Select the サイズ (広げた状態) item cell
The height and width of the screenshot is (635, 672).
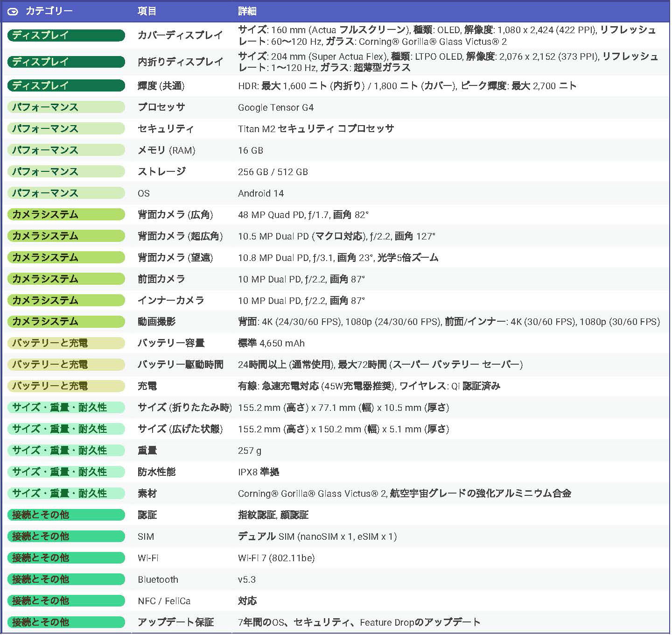click(x=180, y=429)
